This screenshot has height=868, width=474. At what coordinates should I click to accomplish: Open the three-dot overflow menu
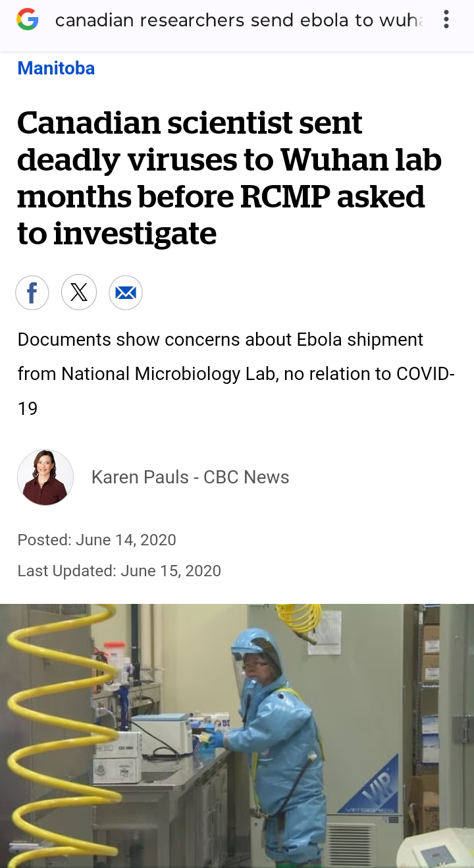coord(446,20)
